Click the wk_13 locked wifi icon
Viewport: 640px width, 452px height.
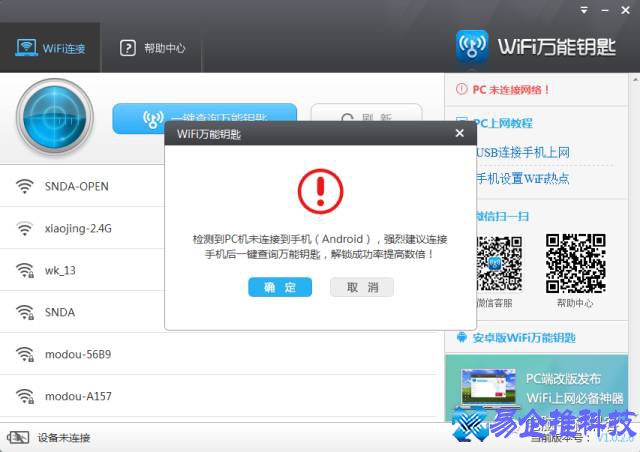click(x=24, y=270)
